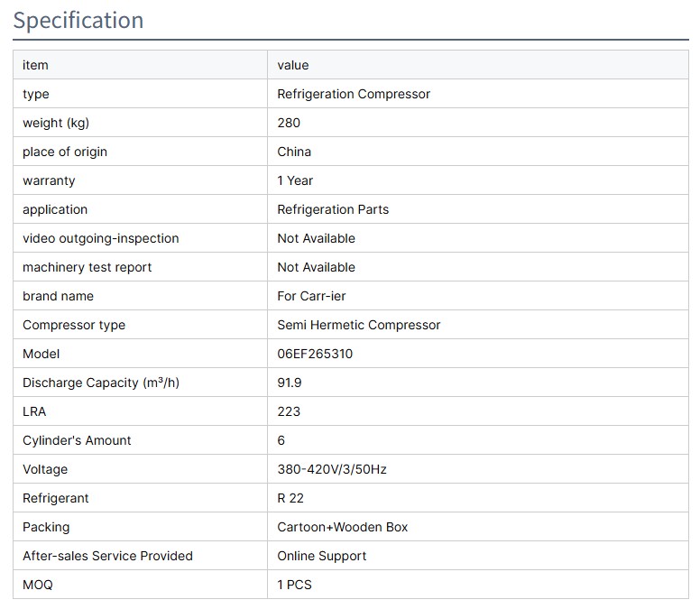Click 'Not Available' in video outgoing-inspection row

click(316, 238)
